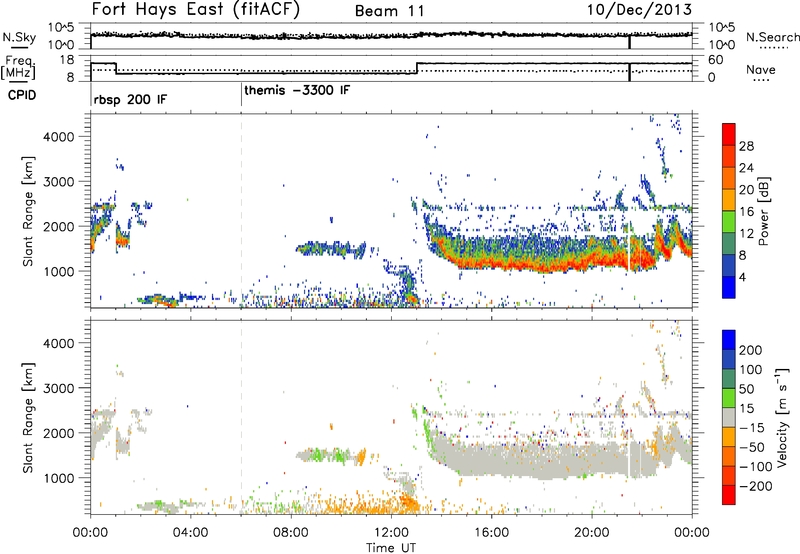Click the "12:00" time tick label

[391, 533]
